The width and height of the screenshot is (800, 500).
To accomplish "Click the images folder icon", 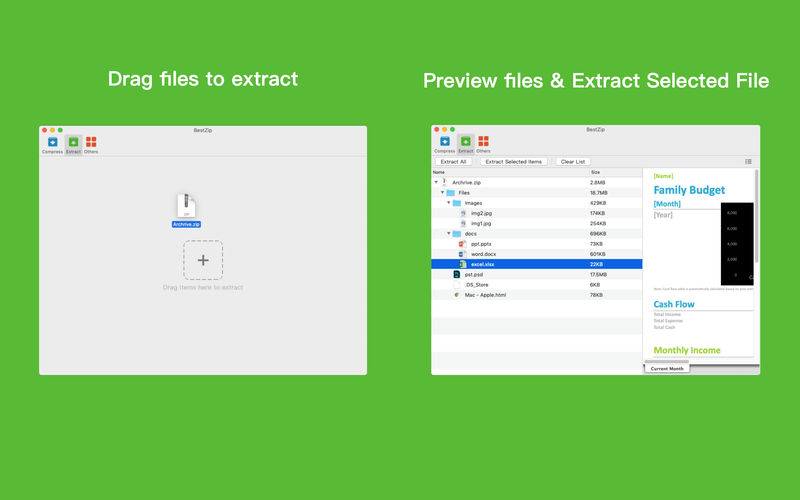I will tap(457, 203).
